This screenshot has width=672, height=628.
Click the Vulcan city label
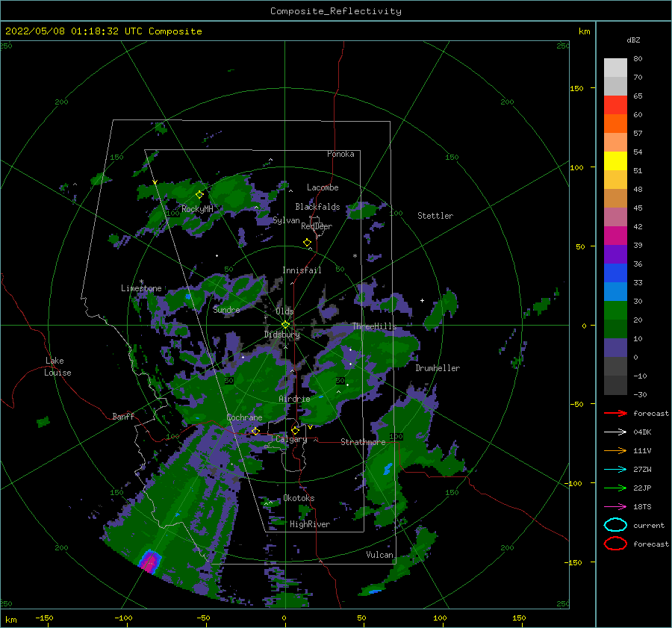point(380,555)
